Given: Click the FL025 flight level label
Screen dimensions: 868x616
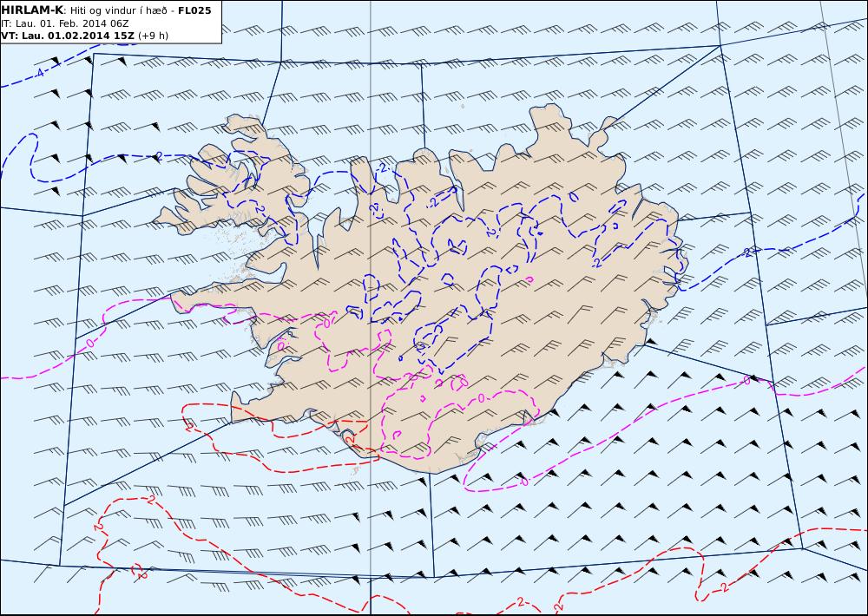Looking at the screenshot, I should pos(194,10).
